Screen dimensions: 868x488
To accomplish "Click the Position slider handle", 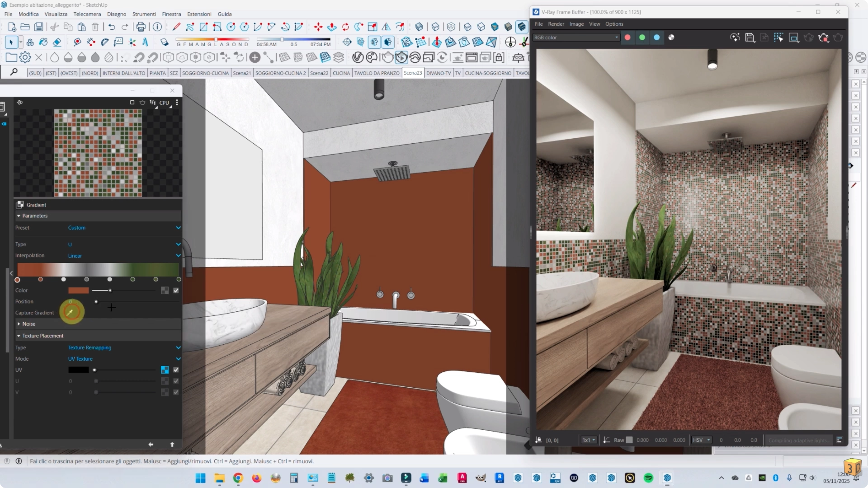I will (96, 301).
